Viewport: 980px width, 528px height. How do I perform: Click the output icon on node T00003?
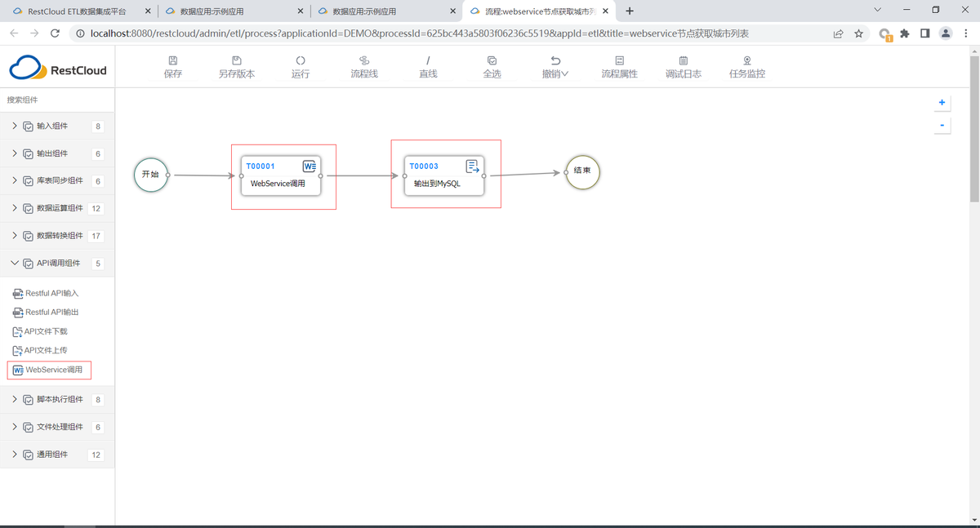click(x=472, y=166)
